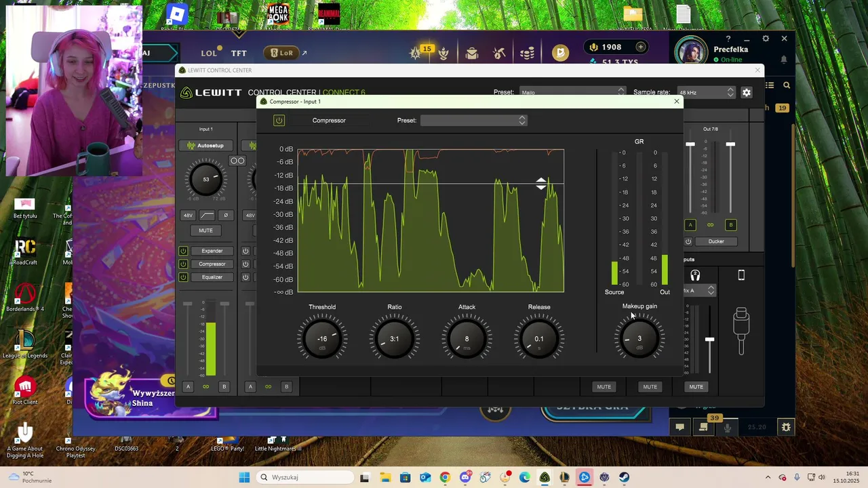This screenshot has height=488, width=868.
Task: Adjust the Threshold knob
Action: click(x=322, y=338)
